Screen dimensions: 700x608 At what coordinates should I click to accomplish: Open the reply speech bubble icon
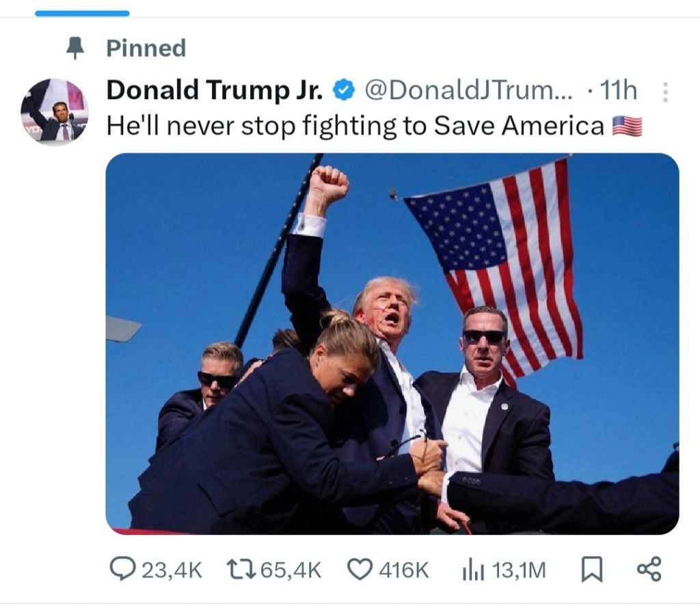tap(123, 569)
